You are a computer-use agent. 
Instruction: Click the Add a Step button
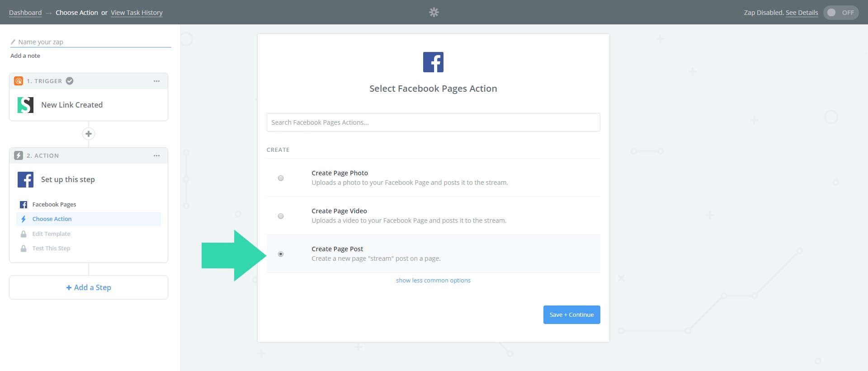point(89,287)
